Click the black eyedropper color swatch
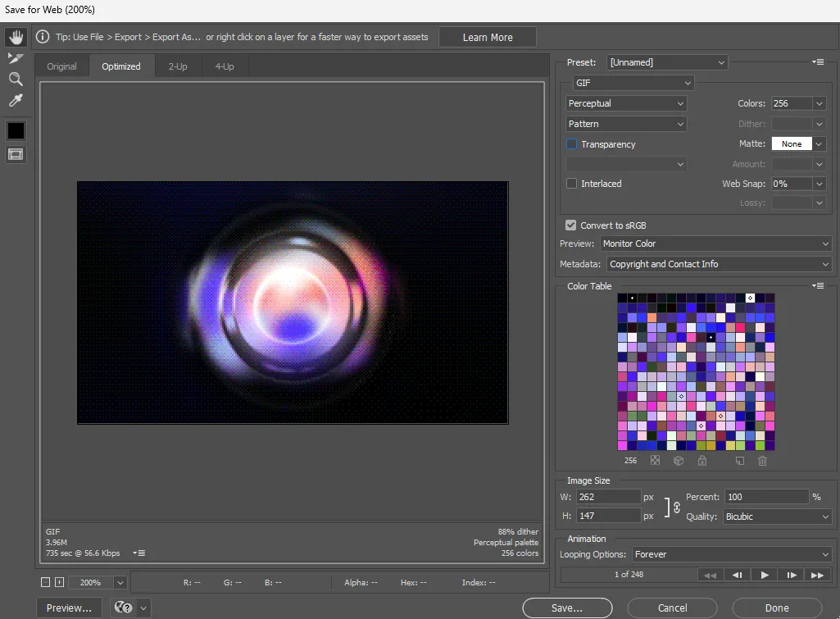Screen dimensions: 840x619 (x=16, y=131)
